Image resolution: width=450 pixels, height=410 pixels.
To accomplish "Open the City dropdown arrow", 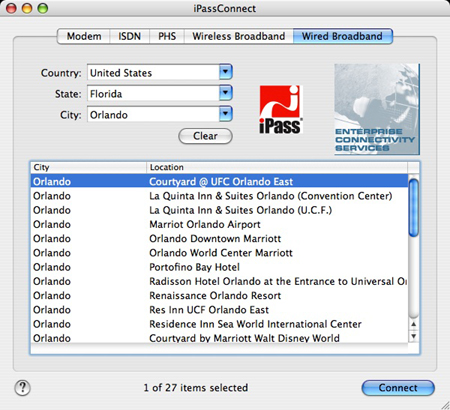I will 226,114.
